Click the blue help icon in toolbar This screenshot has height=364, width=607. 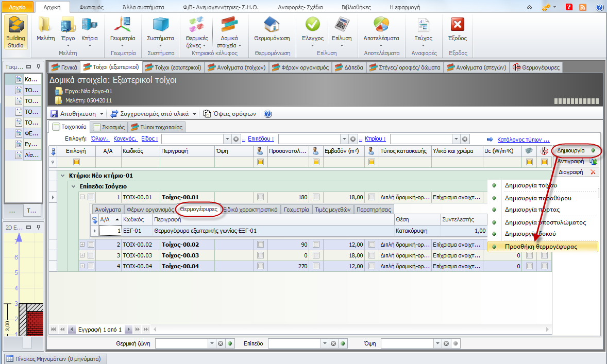click(x=268, y=114)
